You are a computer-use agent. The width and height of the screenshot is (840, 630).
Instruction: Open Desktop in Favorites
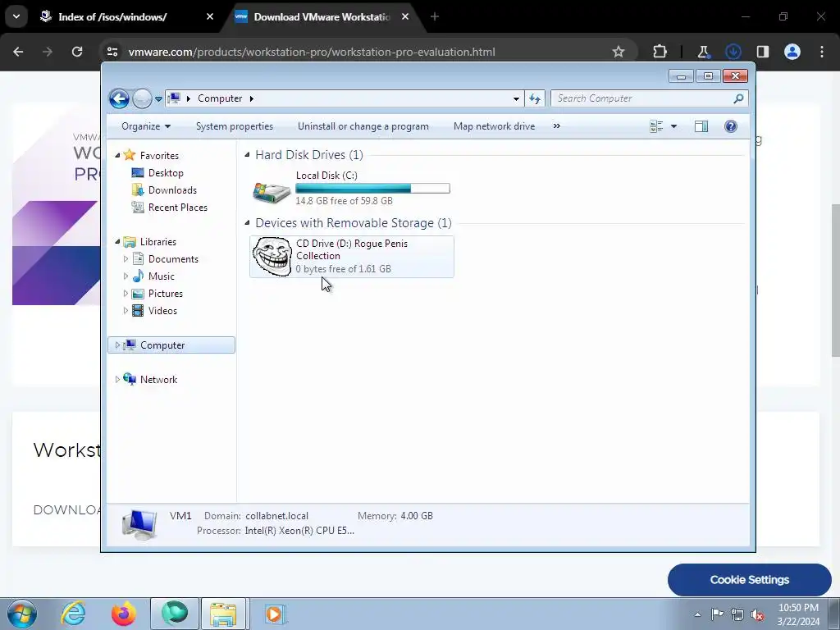[x=166, y=173]
